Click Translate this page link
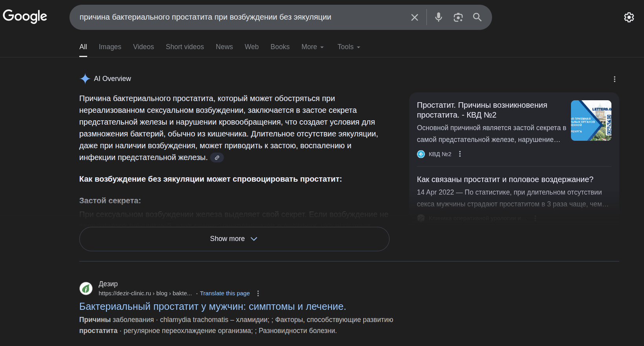Image resolution: width=644 pixels, height=346 pixels. [x=225, y=293]
